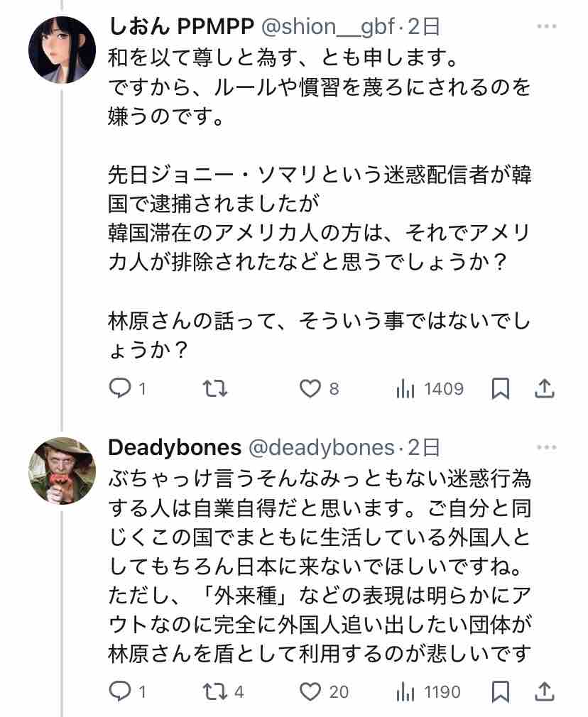View analytics with 1190 views

pyautogui.click(x=405, y=691)
